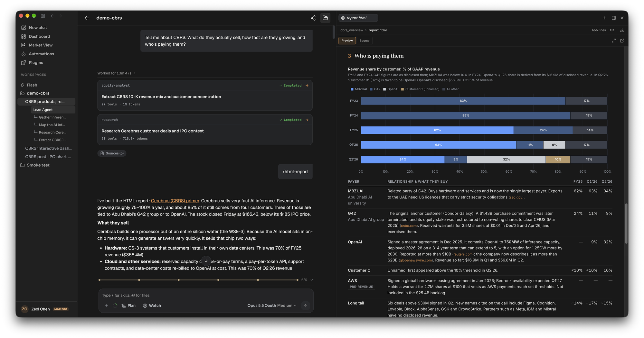Click cbrs_overview breadcrumb
The width and height of the screenshot is (644, 338).
(352, 30)
